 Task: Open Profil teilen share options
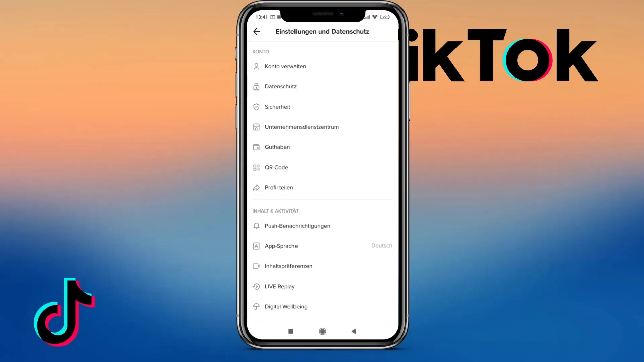pyautogui.click(x=279, y=187)
